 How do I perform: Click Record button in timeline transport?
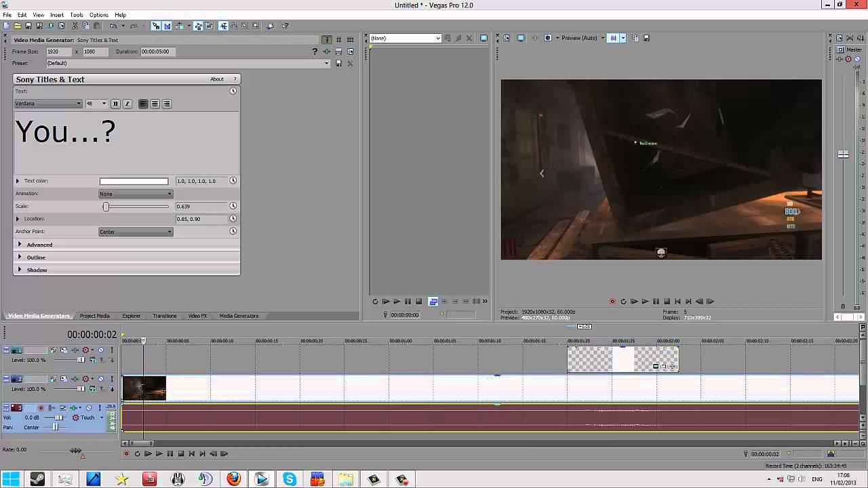click(x=126, y=453)
